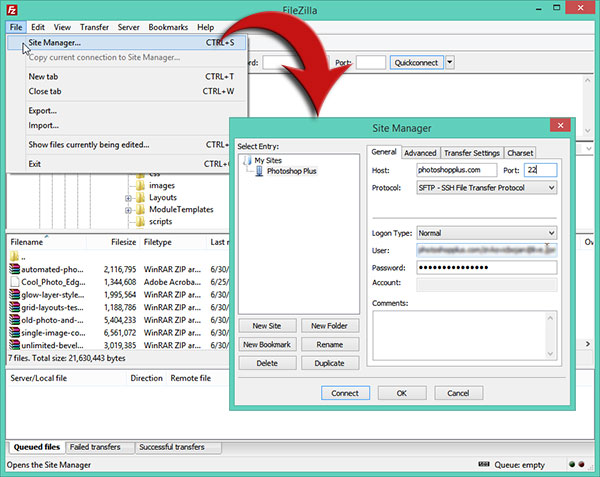Select the Queued files tab
Viewport: 600px width, 477px height.
pos(36,447)
